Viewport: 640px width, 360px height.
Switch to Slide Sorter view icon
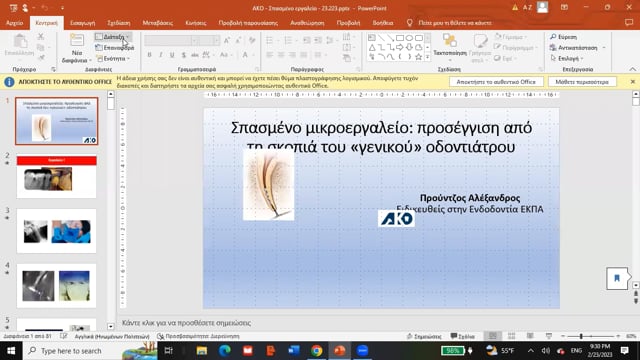(x=511, y=336)
